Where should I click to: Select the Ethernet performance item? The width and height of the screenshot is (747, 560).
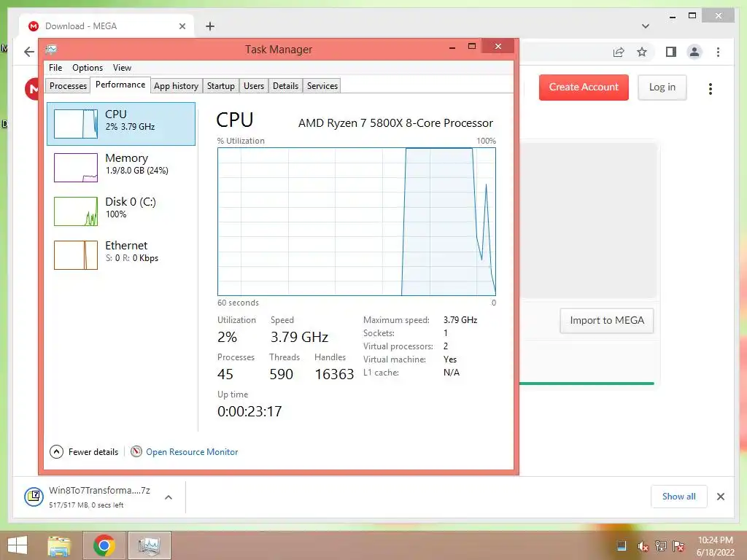(121, 254)
